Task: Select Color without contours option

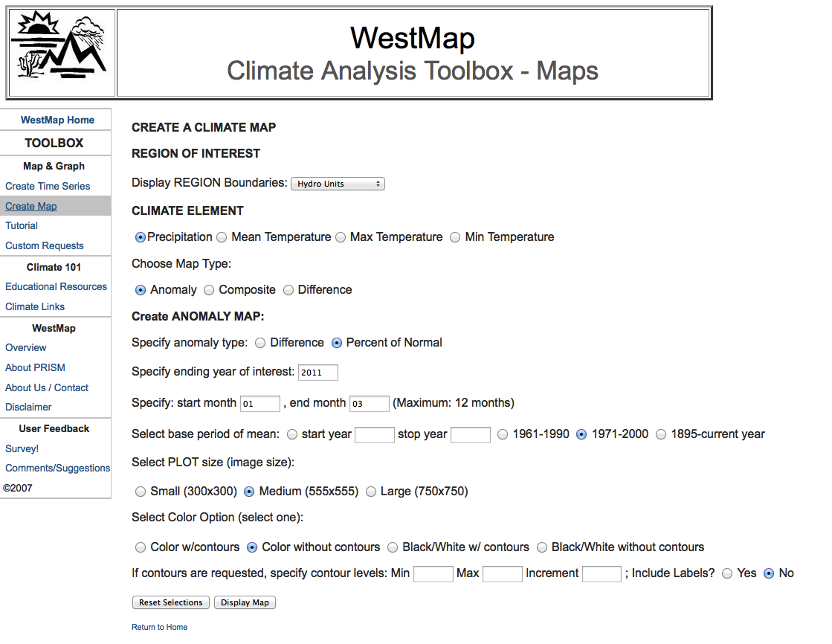Action: coord(252,547)
